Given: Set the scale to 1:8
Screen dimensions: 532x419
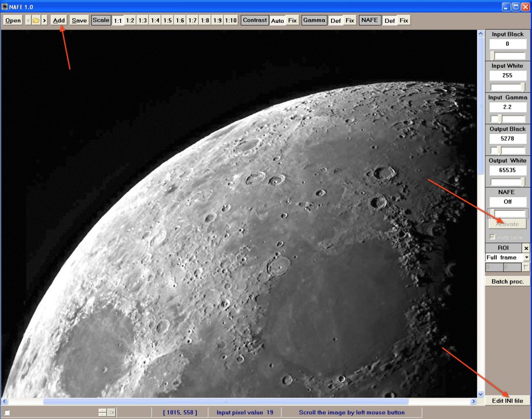Looking at the screenshot, I should click(205, 20).
